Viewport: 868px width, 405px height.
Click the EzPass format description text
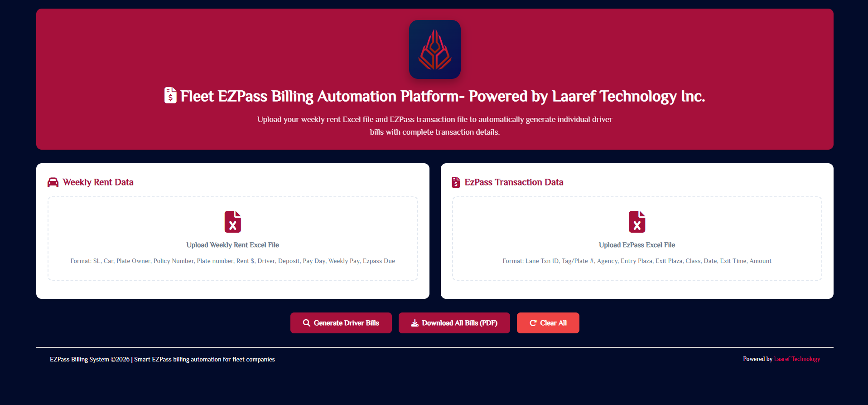(x=637, y=261)
